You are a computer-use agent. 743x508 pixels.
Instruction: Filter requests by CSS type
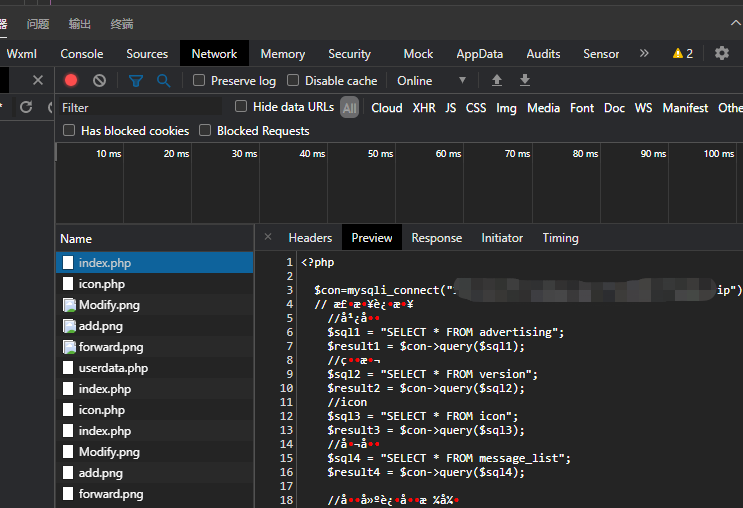(476, 108)
